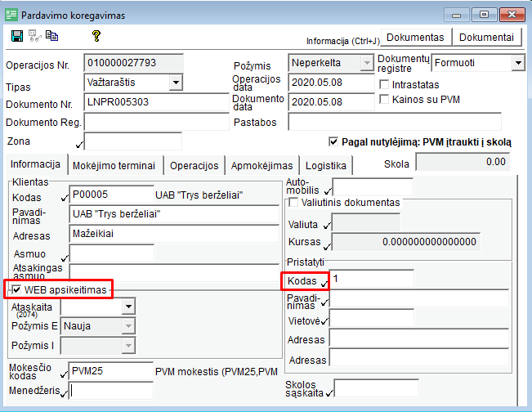Click the lookup checkmark beside client Kodas
The image size is (532, 412).
coord(65,196)
